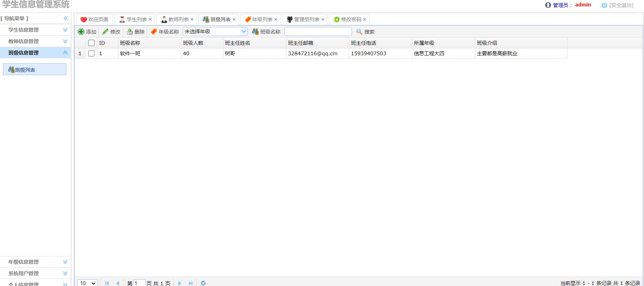Viewport: 644px width, 286px height.
Task: Open the page size dropdown showing 10
Action: pos(87,283)
